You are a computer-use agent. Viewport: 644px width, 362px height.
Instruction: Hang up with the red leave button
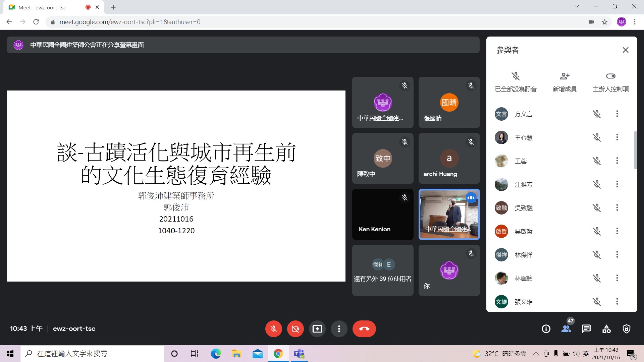pyautogui.click(x=364, y=329)
